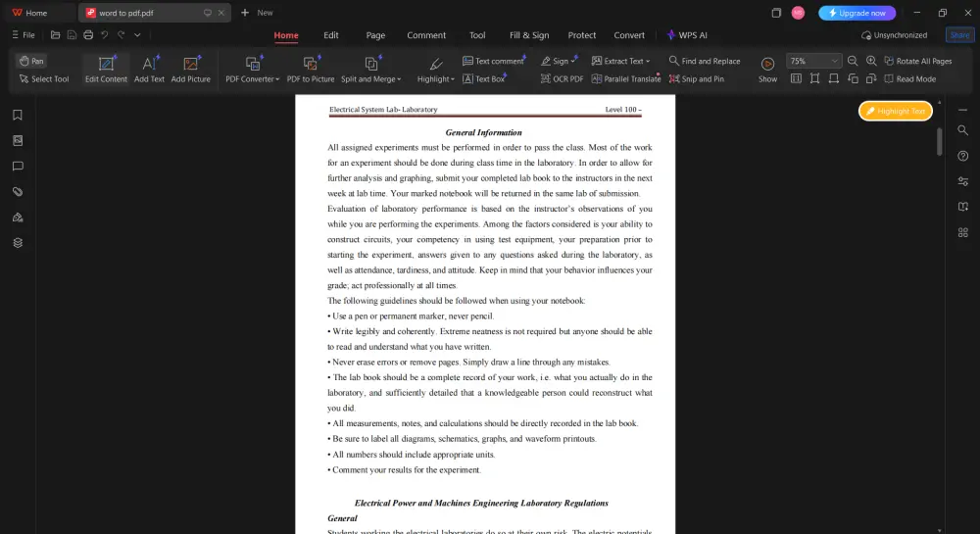Click Rotate All Pages
The height and width of the screenshot is (534, 980).
pos(917,61)
